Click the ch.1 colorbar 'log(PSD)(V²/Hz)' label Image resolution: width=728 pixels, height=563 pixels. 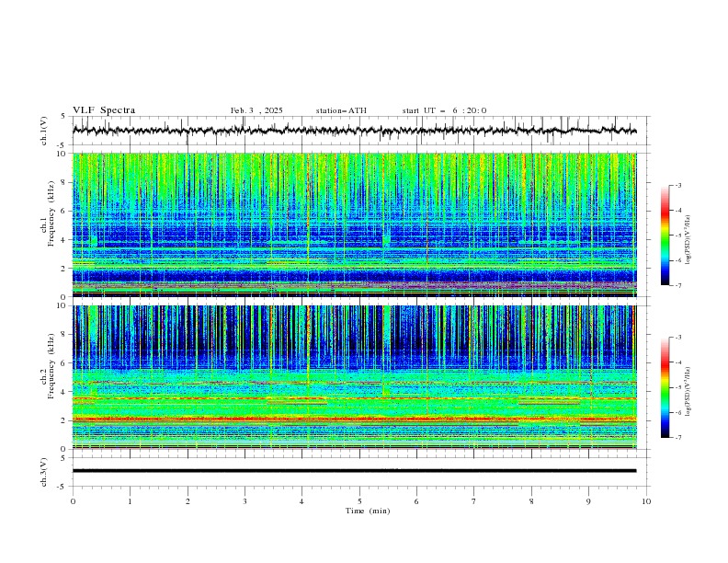[688, 240]
